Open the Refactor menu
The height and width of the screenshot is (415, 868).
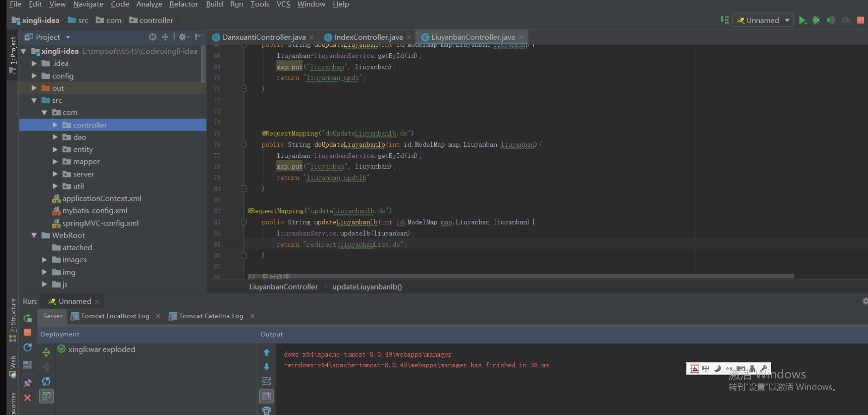183,4
